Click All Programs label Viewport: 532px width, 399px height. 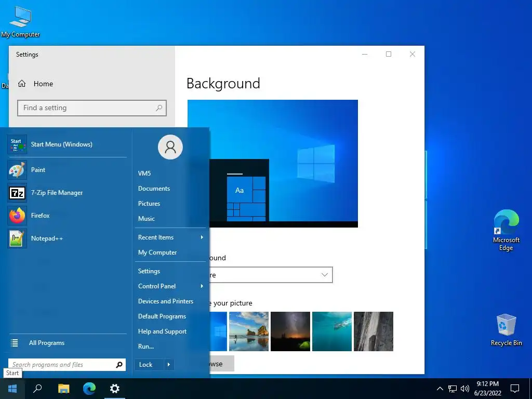(46, 343)
